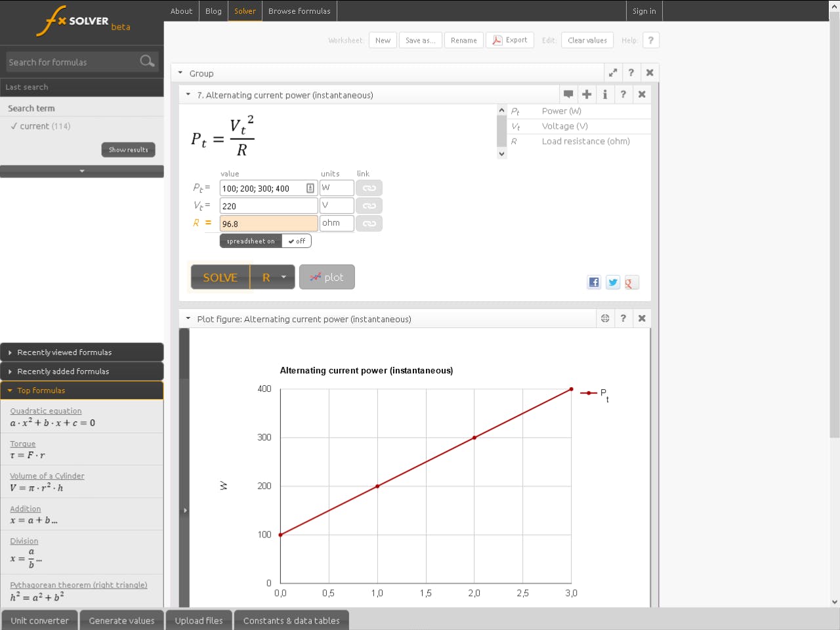This screenshot has height=630, width=840.
Task: Open help for the Plot figure panel
Action: 623,318
